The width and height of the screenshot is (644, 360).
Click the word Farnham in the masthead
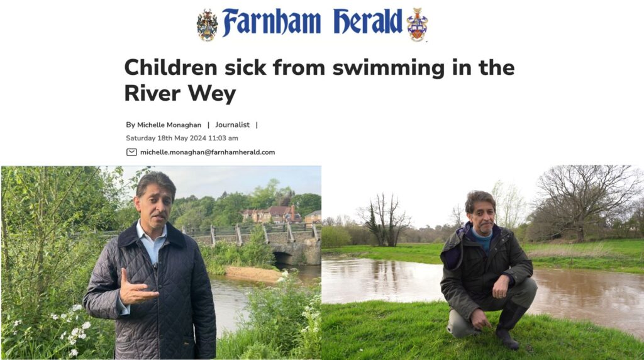pos(271,23)
